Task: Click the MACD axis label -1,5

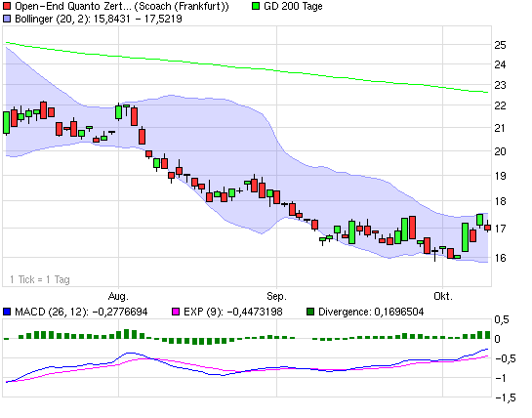Action: click(x=506, y=397)
